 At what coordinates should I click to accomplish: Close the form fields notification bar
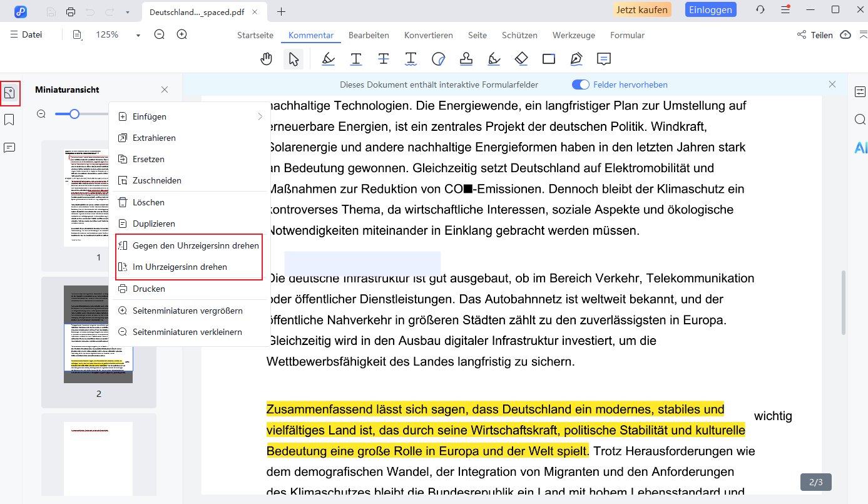pyautogui.click(x=832, y=85)
